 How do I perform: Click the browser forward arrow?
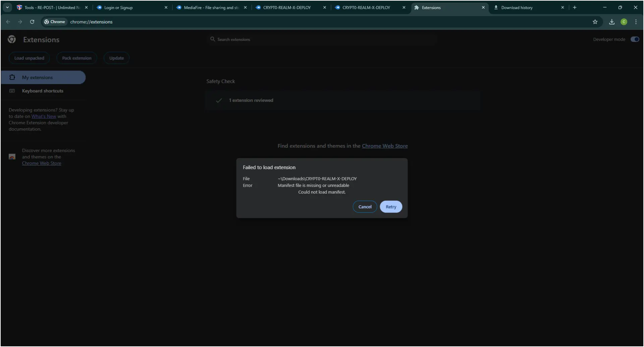20,22
